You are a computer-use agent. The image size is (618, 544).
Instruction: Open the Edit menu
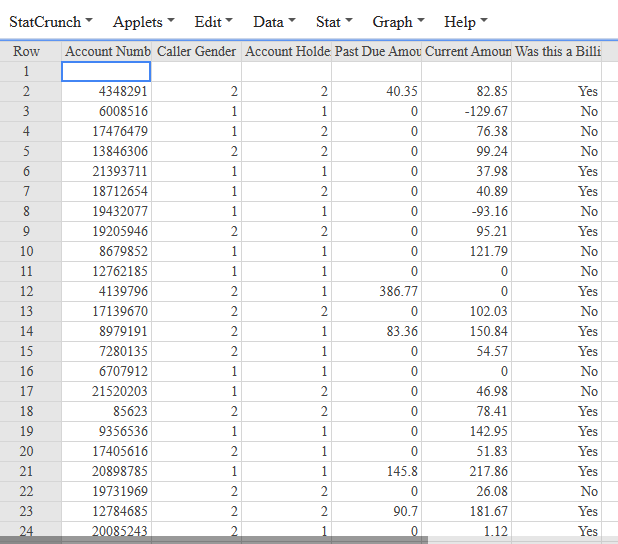pos(213,22)
